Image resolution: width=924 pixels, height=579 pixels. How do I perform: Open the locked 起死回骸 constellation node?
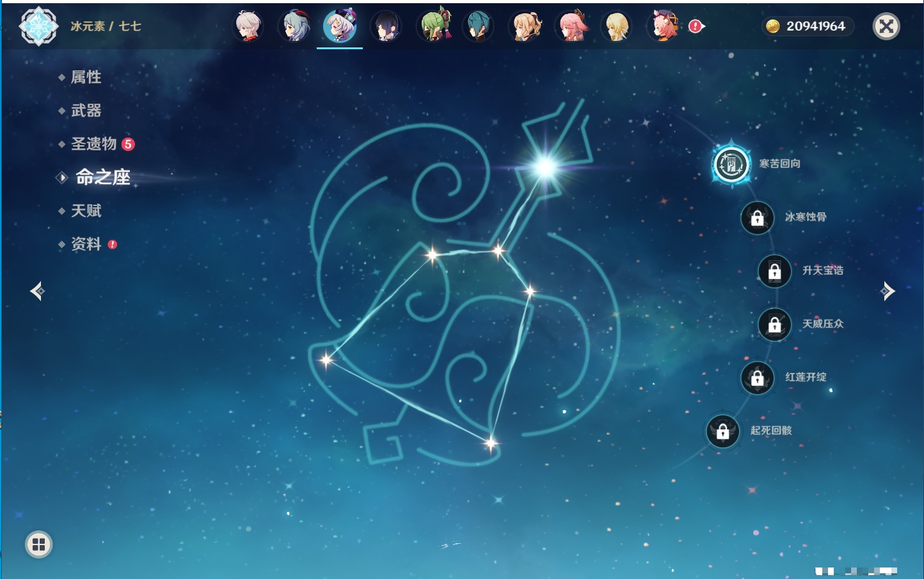(722, 431)
